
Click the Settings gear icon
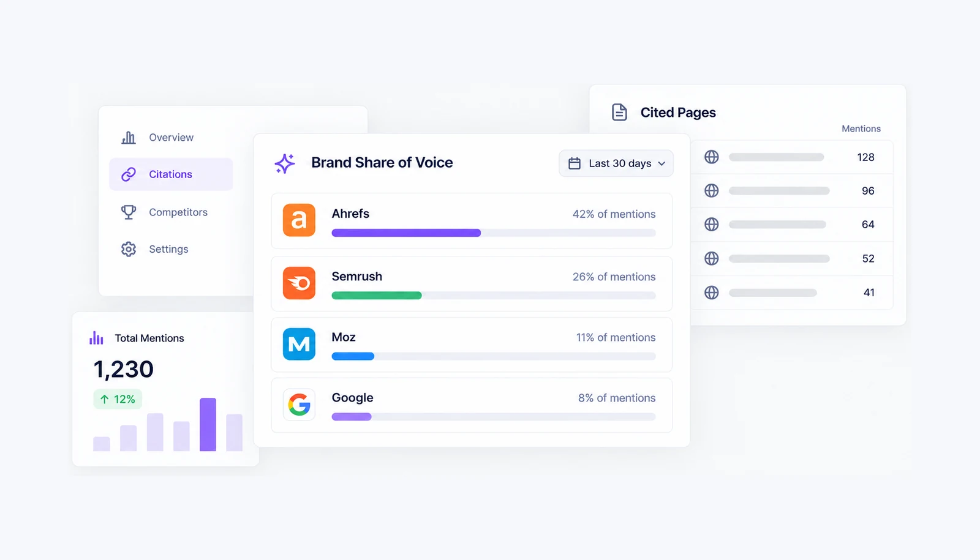coord(129,249)
